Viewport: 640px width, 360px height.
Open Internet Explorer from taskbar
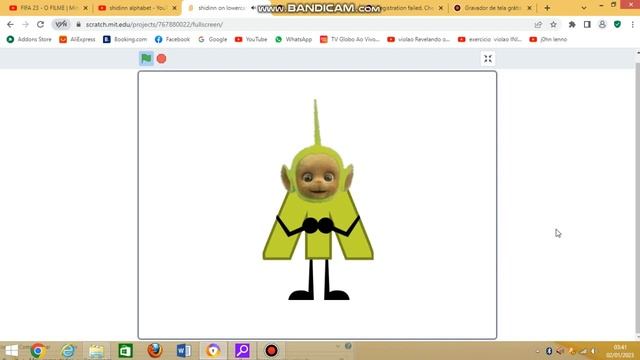click(68, 351)
